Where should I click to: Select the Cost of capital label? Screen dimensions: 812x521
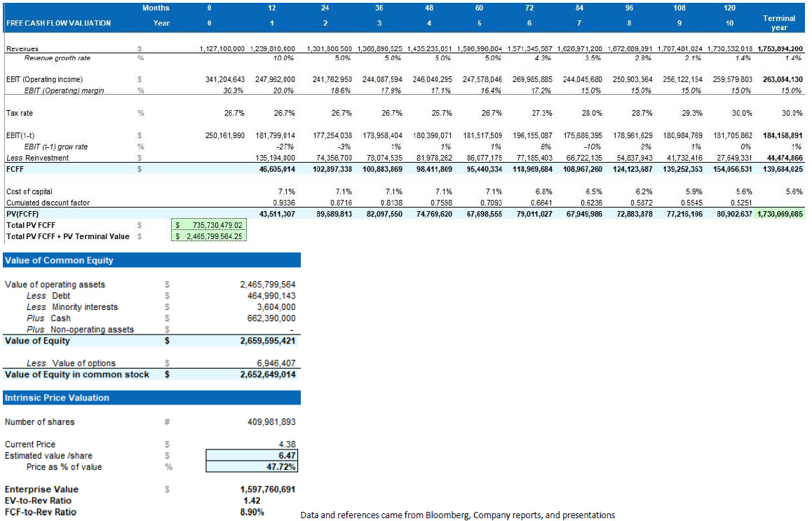29,191
